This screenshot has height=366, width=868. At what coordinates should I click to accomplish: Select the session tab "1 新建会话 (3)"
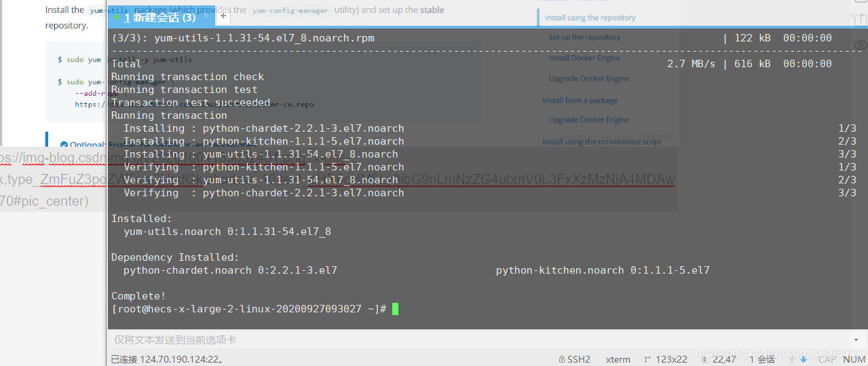coord(162,17)
